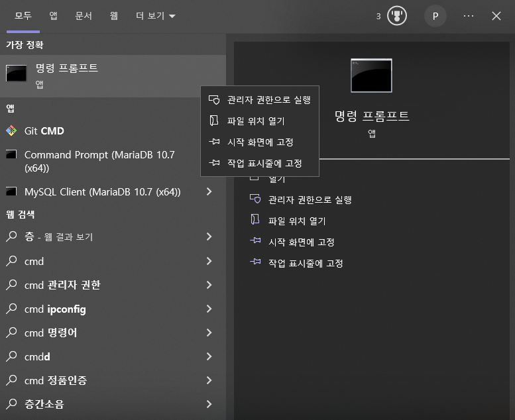Switch to the 앱 tab

(53, 16)
